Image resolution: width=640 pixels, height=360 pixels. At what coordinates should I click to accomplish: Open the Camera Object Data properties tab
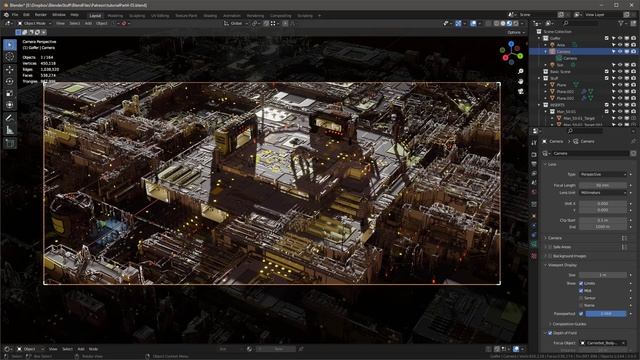(x=534, y=244)
